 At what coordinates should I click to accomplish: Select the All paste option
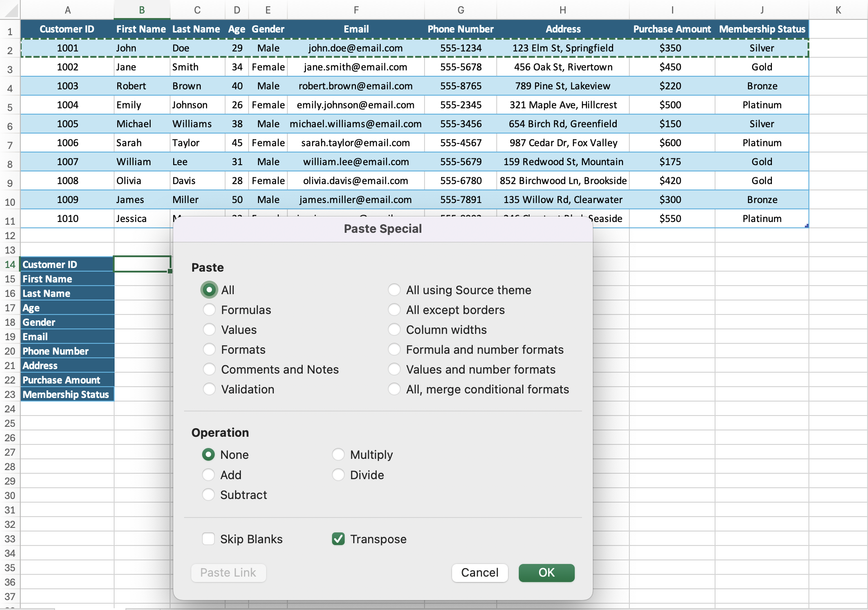209,290
